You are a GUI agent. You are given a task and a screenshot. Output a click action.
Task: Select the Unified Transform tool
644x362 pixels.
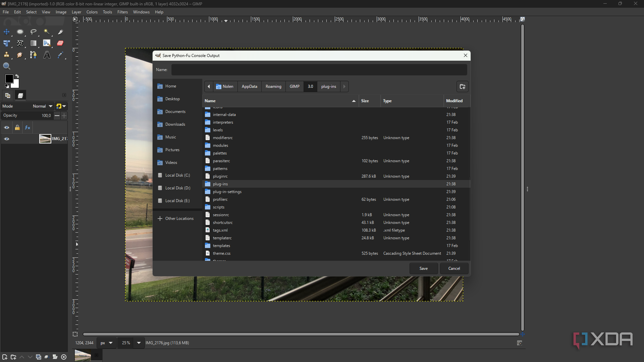(x=7, y=43)
